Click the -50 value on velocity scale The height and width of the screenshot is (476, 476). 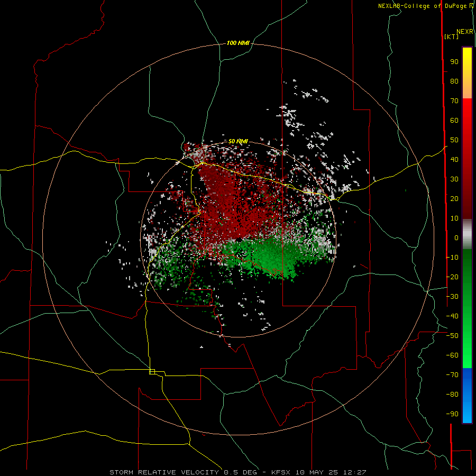click(452, 336)
